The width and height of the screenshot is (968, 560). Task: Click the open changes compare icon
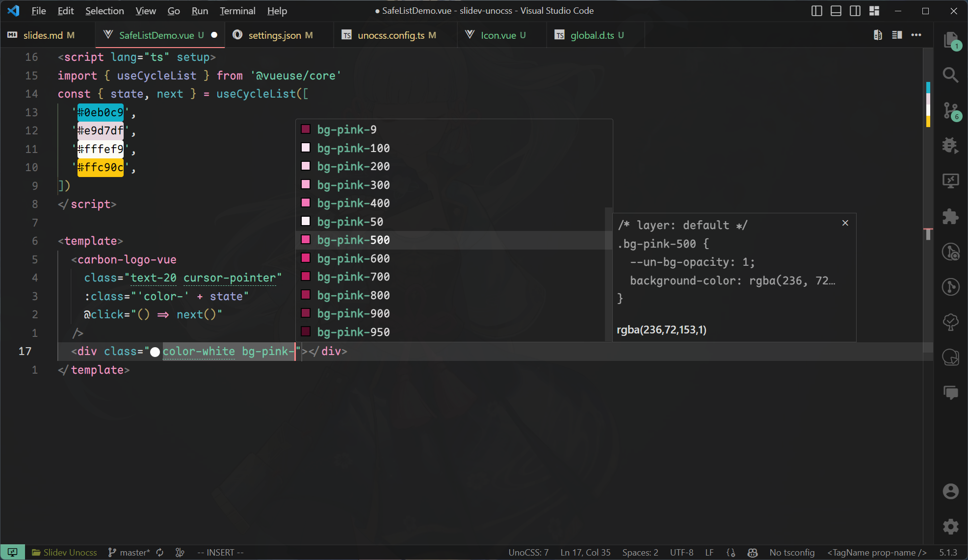coord(878,35)
